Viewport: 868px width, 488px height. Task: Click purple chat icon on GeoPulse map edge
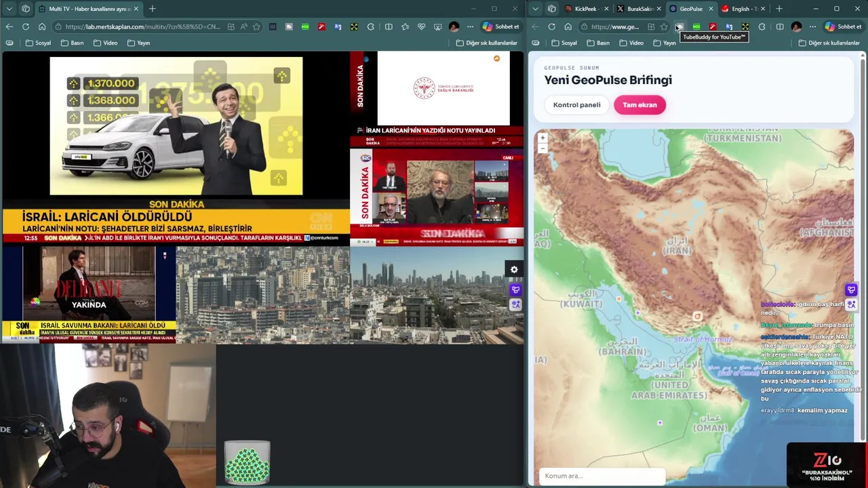[x=851, y=290]
